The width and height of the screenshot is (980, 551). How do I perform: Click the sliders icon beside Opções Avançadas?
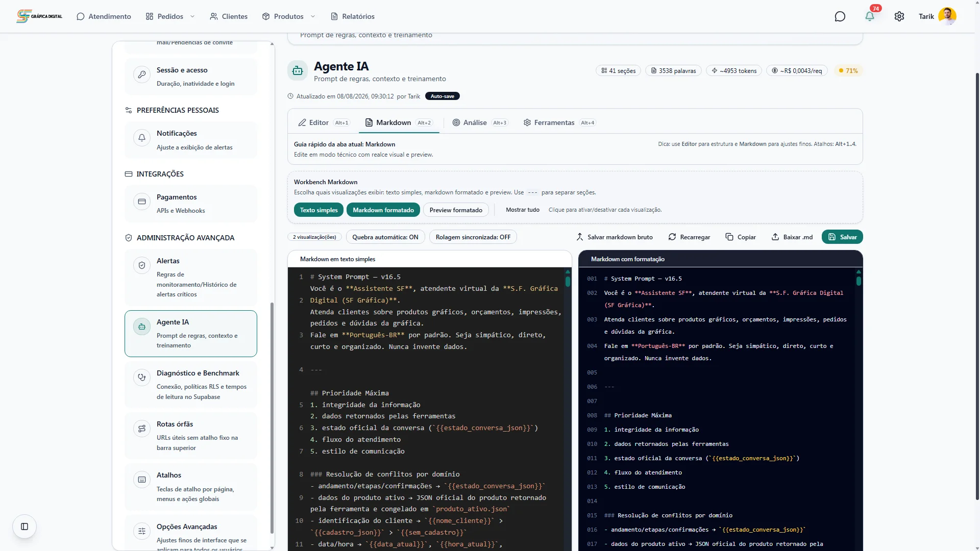[142, 532]
